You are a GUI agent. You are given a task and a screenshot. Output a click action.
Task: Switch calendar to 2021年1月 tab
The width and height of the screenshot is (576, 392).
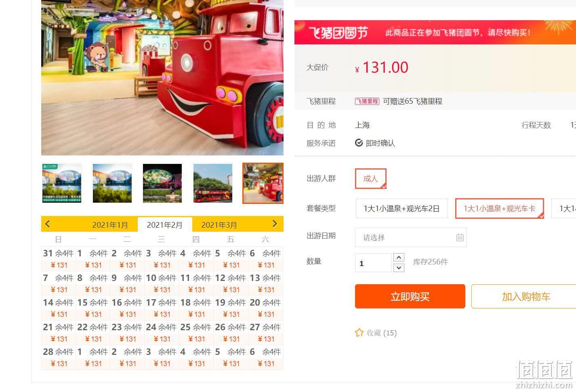pyautogui.click(x=110, y=225)
